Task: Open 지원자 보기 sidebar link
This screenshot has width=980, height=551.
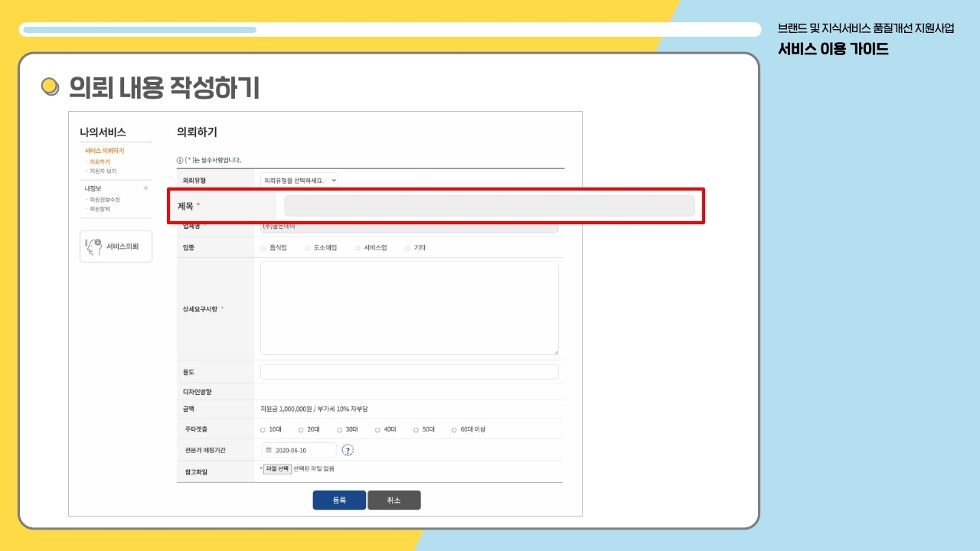Action: (x=103, y=171)
